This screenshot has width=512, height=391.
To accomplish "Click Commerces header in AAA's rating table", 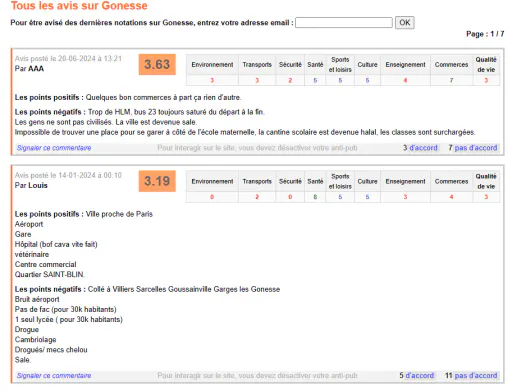I will coord(451,65).
